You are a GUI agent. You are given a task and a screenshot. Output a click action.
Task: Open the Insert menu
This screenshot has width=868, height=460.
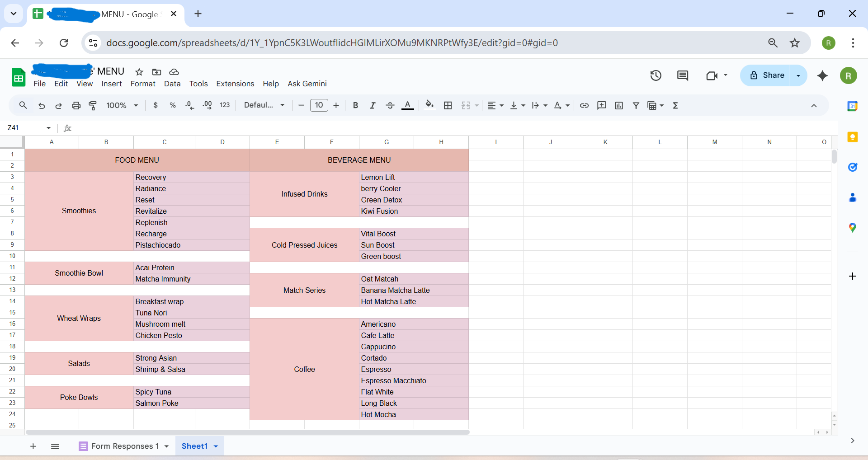(x=112, y=84)
